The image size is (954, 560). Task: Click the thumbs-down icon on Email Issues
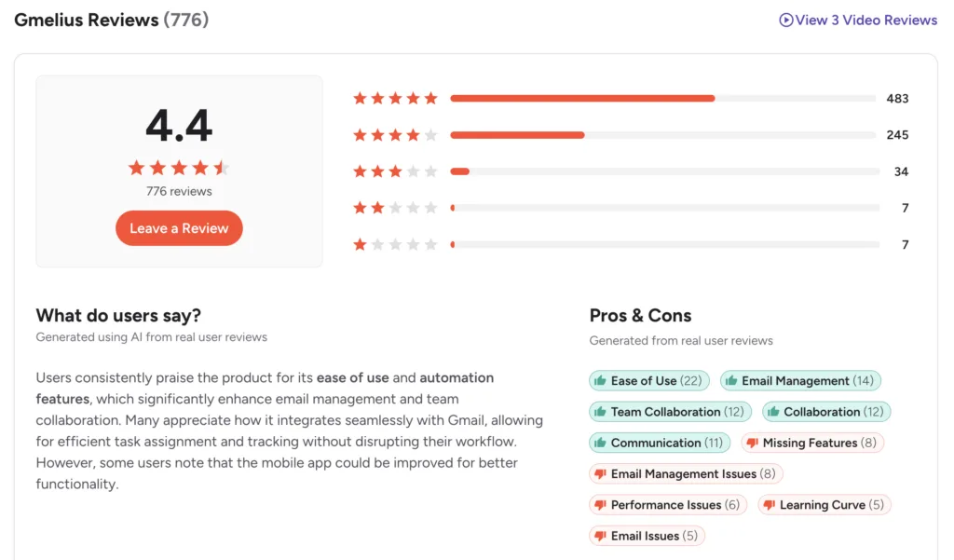(x=600, y=537)
